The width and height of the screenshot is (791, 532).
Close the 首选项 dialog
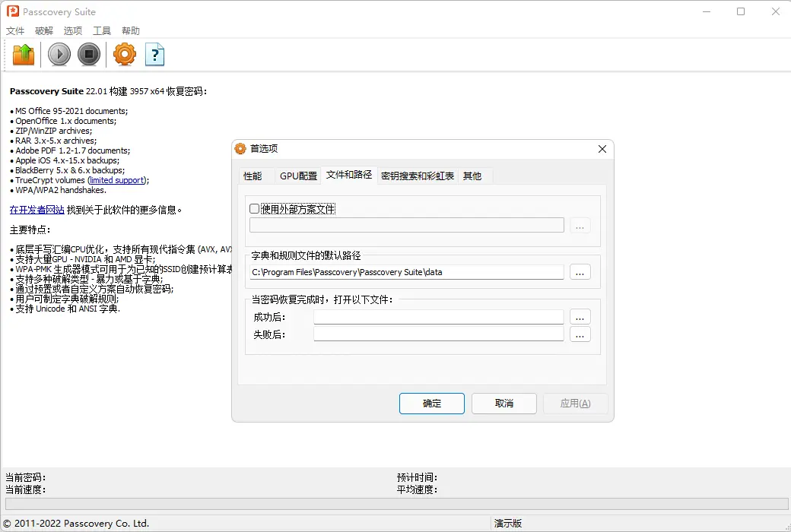(x=602, y=149)
